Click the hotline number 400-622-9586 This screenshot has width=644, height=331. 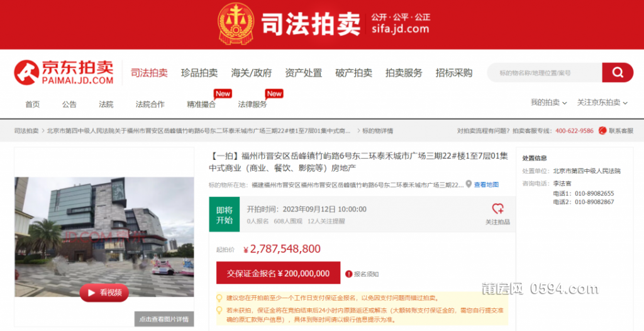[574, 131]
